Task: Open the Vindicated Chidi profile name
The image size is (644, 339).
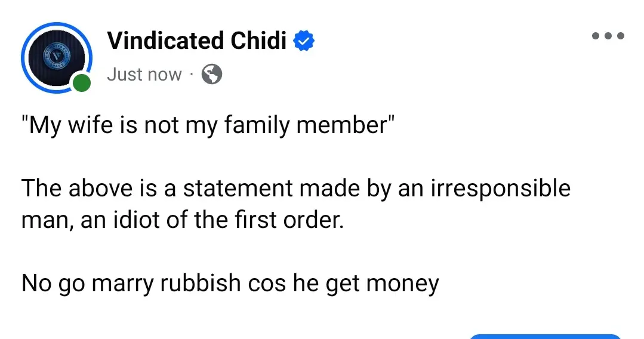Action: pos(197,41)
